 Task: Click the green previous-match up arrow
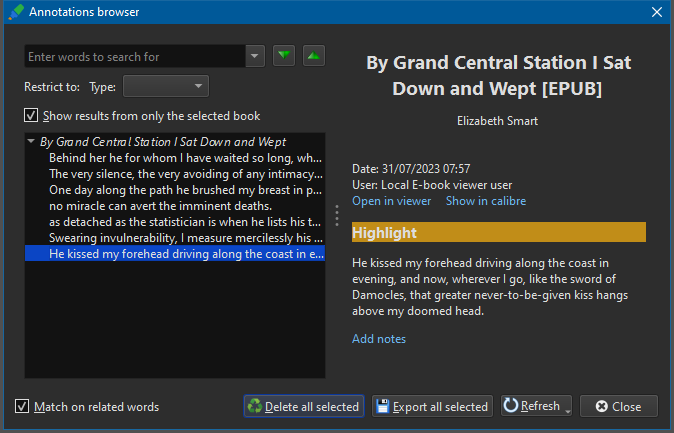pos(313,56)
